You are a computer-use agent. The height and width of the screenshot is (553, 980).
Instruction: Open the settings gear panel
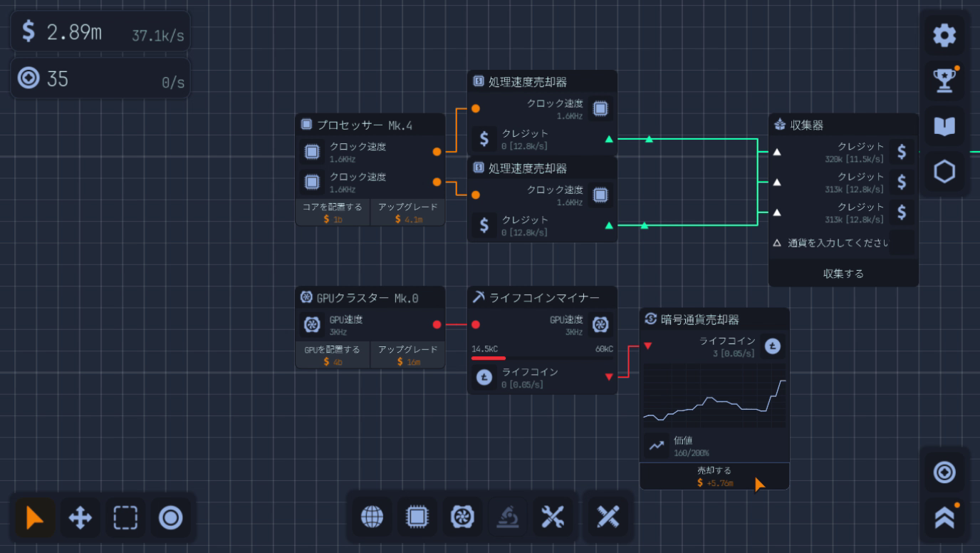pos(944,35)
